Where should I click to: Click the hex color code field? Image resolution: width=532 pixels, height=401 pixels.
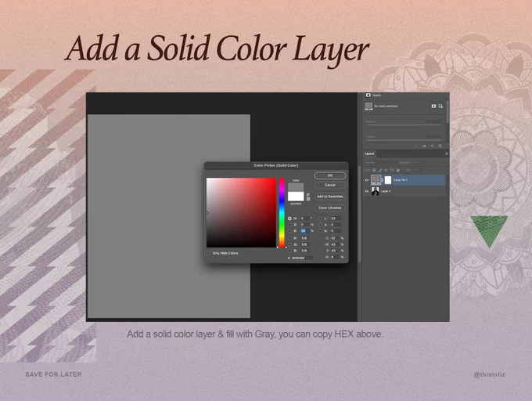pyautogui.click(x=303, y=258)
